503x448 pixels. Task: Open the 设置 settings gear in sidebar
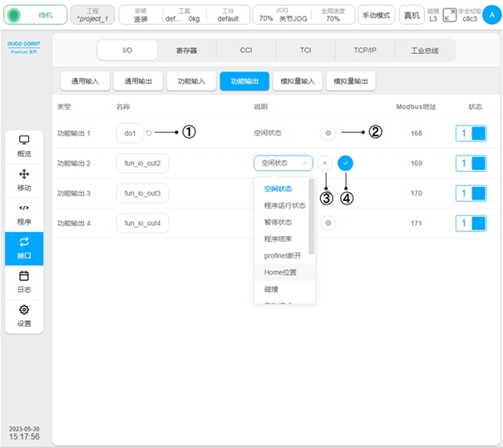point(24,315)
